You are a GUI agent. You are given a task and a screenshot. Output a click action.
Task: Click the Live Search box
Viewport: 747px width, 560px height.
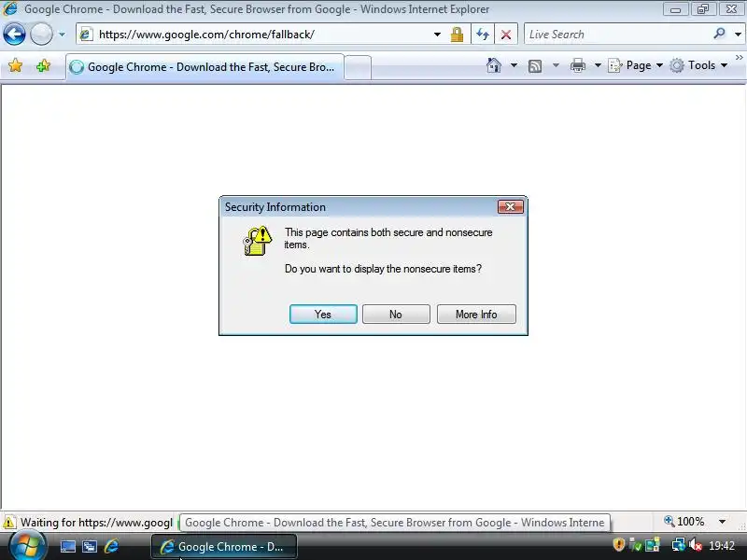[617, 35]
